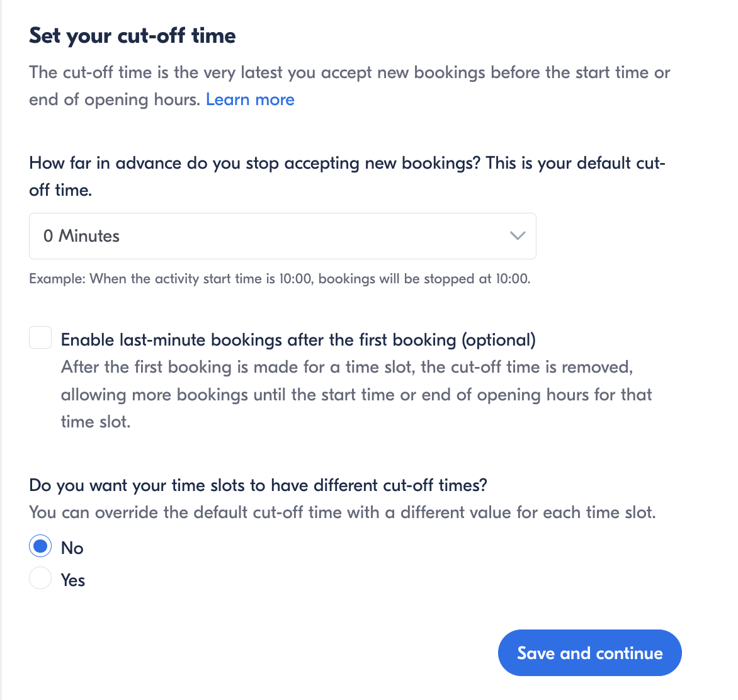Select the "Yes" radio button
This screenshot has height=700, width=738.
pyautogui.click(x=40, y=578)
